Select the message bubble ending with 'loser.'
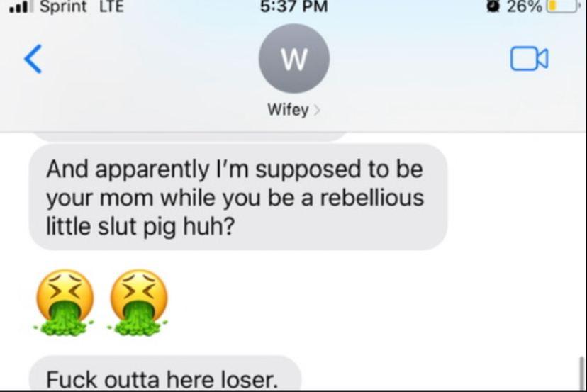The image size is (587, 392). 165,374
